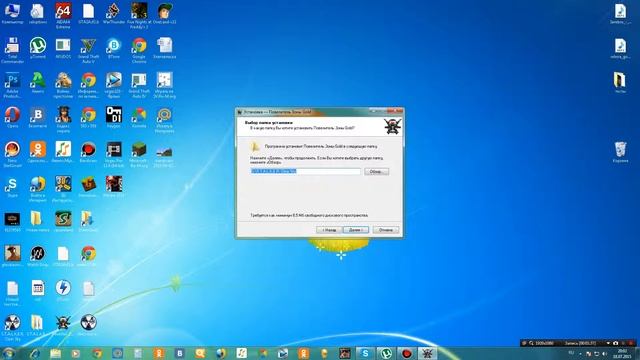The height and width of the screenshot is (360, 640).
Task: Open Vegas Pro desktop shortcut
Action: pos(113,154)
